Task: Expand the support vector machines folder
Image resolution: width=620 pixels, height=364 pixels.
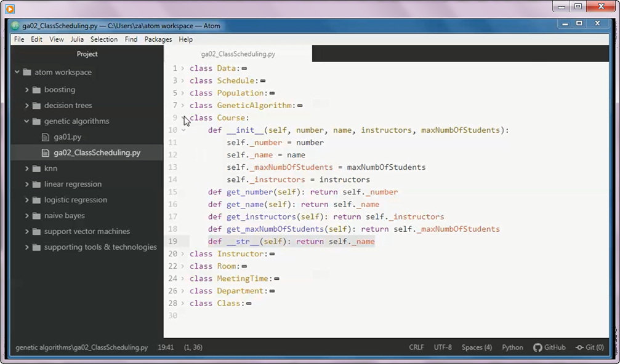Action: tap(27, 232)
